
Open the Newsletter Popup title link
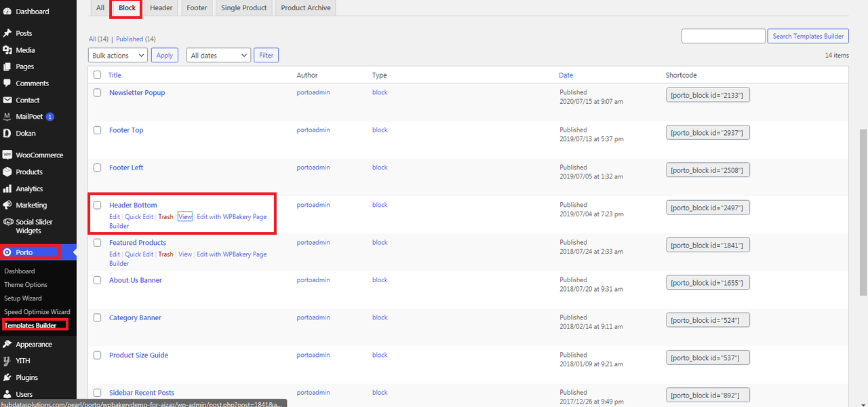[137, 92]
